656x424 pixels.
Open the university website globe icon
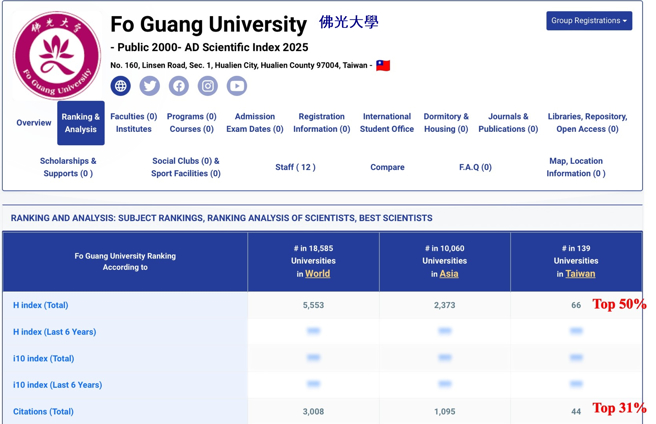[x=120, y=86]
